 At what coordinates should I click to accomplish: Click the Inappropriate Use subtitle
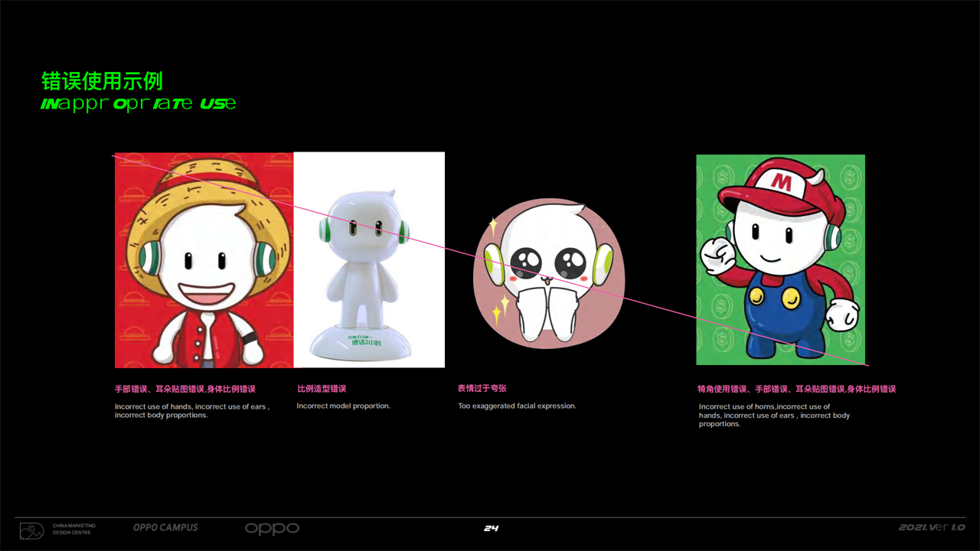138,103
